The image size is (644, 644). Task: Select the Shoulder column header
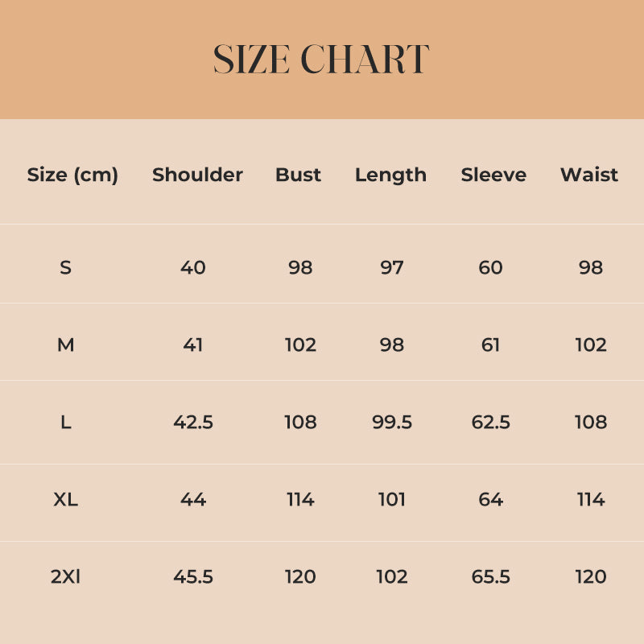click(x=197, y=175)
